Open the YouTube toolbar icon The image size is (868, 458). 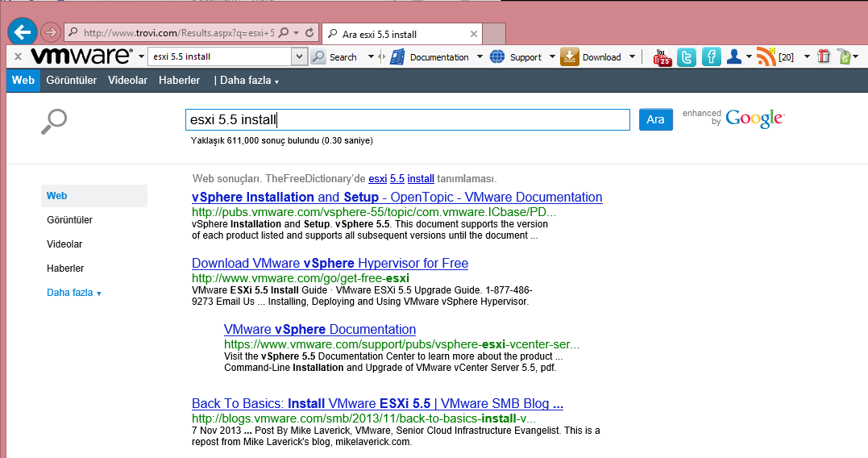[662, 57]
